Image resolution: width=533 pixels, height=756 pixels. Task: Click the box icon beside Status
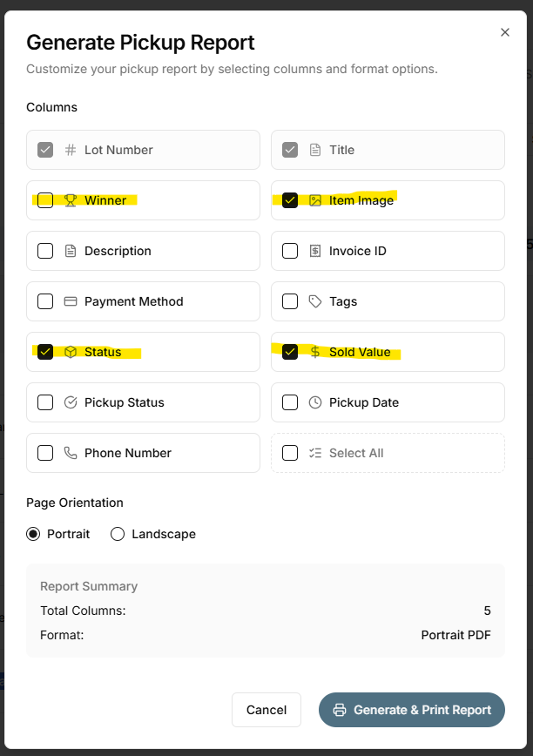tap(71, 352)
